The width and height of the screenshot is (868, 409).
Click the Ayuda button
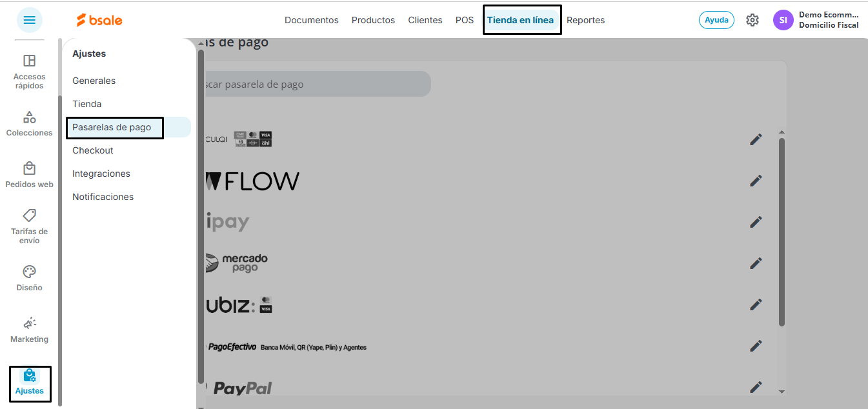pos(716,20)
